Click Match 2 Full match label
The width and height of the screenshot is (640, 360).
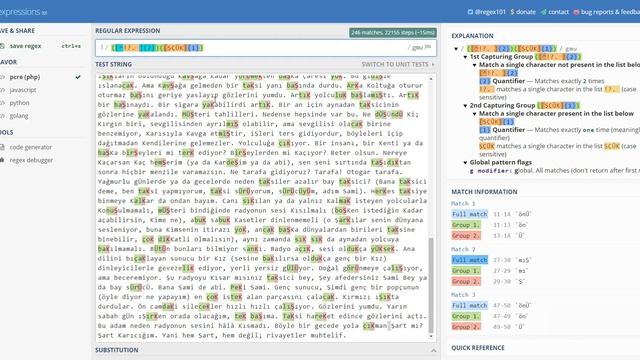[x=469, y=260]
